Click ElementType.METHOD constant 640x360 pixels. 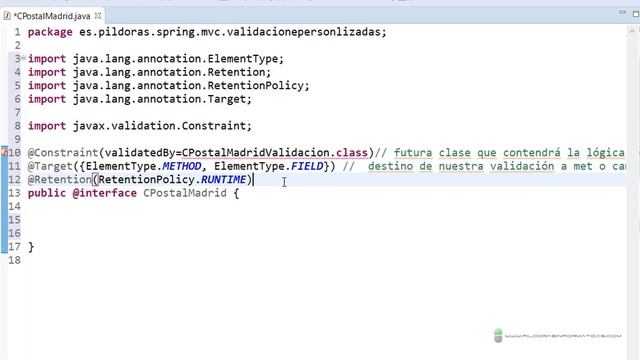pos(144,167)
